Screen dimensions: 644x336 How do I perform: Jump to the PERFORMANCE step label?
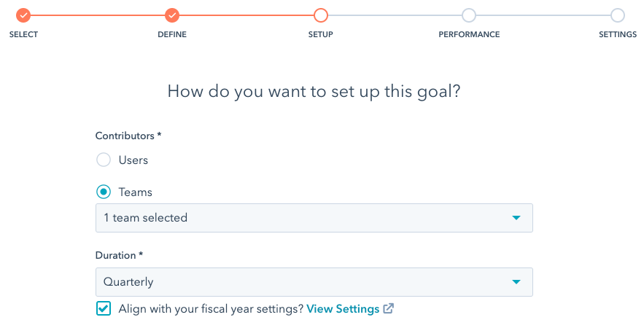pos(469,35)
